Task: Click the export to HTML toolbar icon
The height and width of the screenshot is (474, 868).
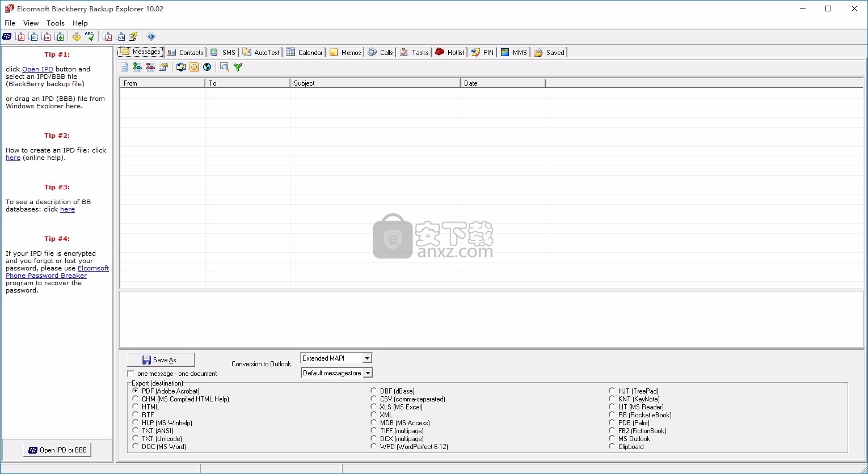Action: click(x=33, y=36)
